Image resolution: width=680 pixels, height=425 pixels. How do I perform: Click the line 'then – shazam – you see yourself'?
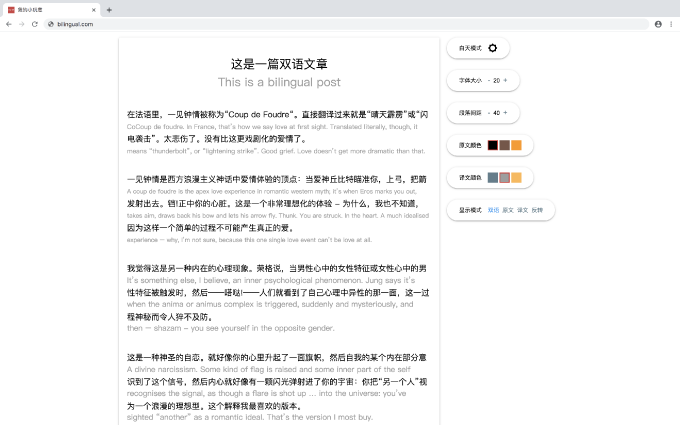click(230, 328)
